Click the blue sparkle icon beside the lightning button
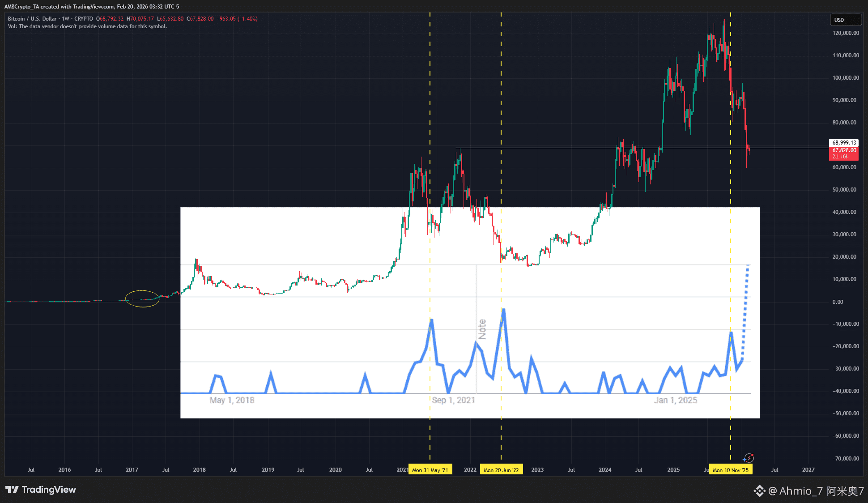Viewport: 868px width, 503px height. point(745,459)
